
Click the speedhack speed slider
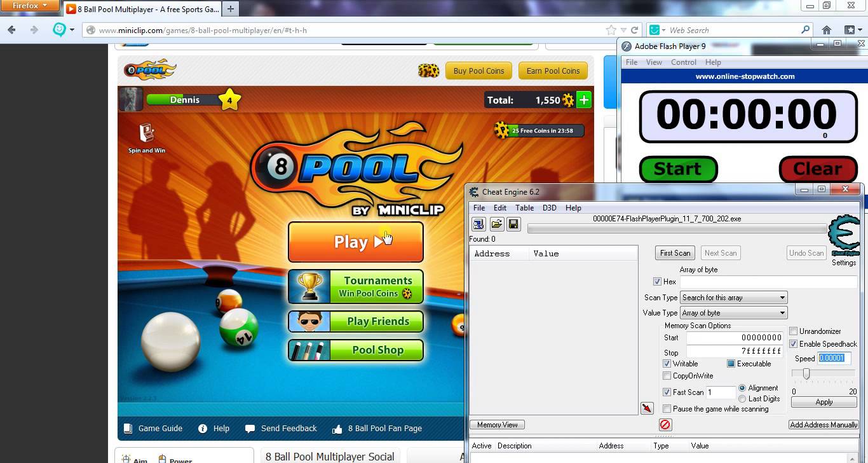click(x=806, y=374)
